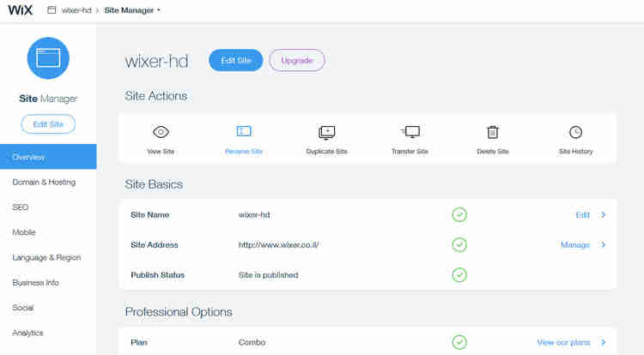Click the chevron next to Edit
644x355 pixels.
coord(603,215)
